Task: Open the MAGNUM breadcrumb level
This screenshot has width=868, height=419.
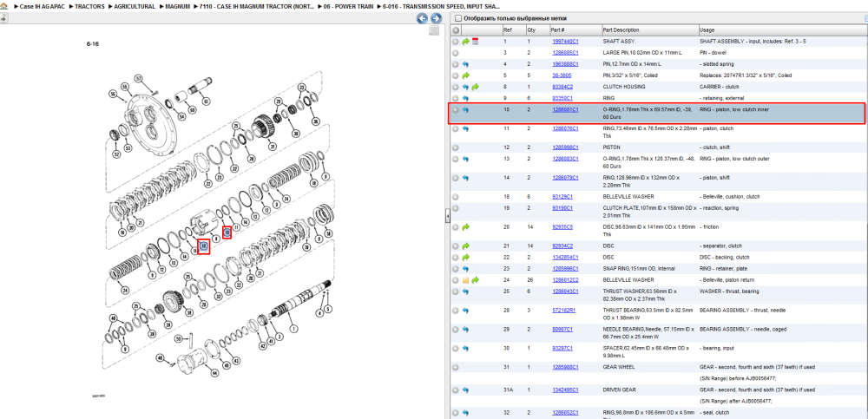Action: coord(177,6)
